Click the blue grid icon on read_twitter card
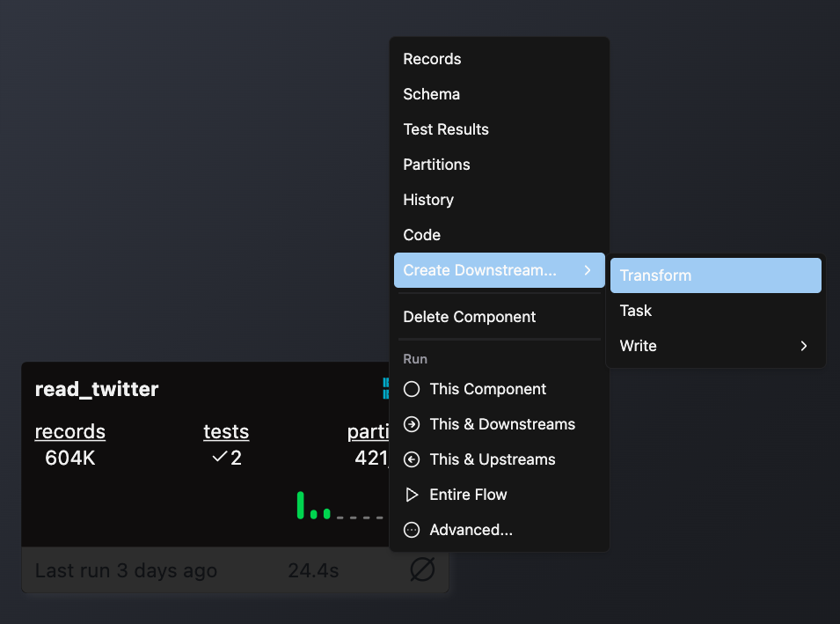Viewport: 840px width, 624px height. pyautogui.click(x=386, y=389)
